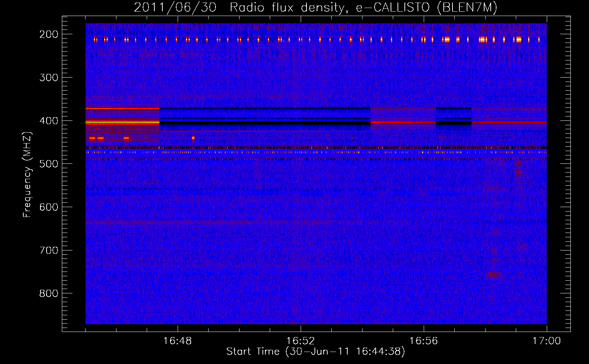This screenshot has height=364, width=589.
Task: Click the 600 frequency tick label
Action: 49,207
